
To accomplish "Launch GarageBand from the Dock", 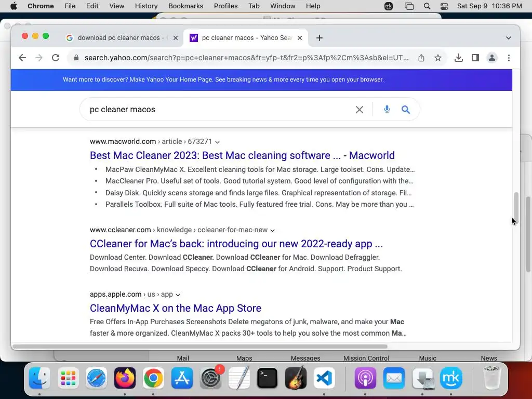I will click(296, 378).
